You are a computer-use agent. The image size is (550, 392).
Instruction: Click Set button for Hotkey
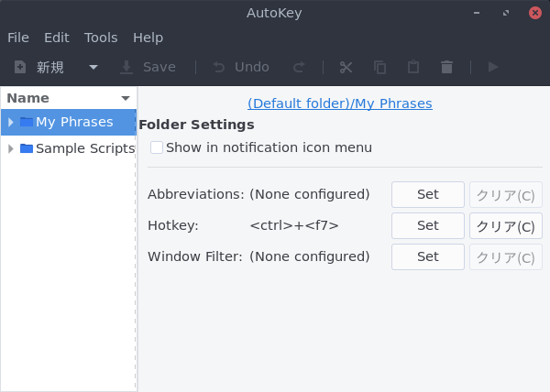coord(428,225)
